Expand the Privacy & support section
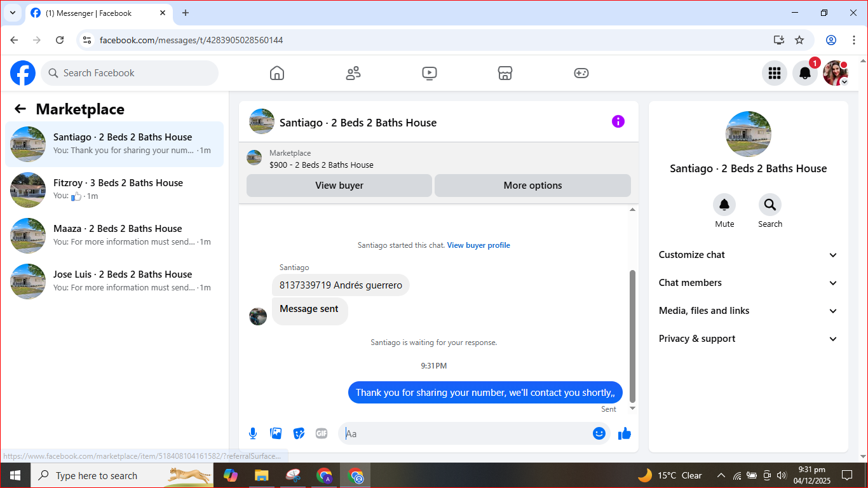Screen dimensions: 868x488 tap(749, 339)
